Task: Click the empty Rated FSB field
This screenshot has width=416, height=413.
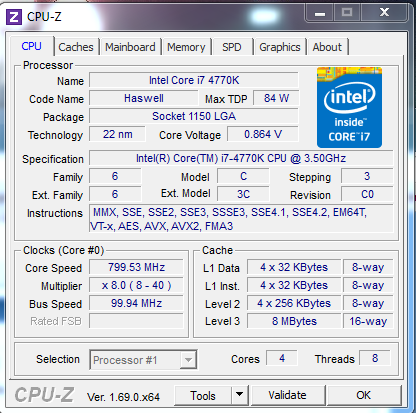Action: click(x=136, y=321)
